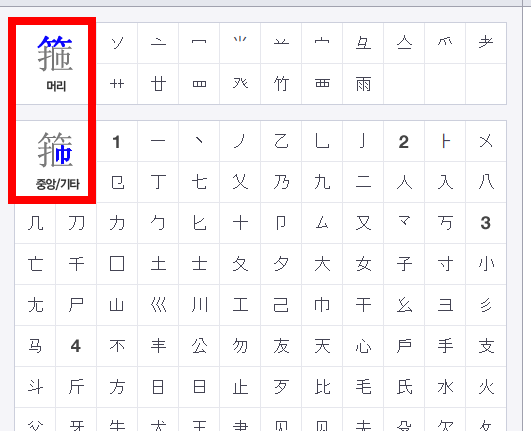Choose the 巾 cloth component

(322, 305)
